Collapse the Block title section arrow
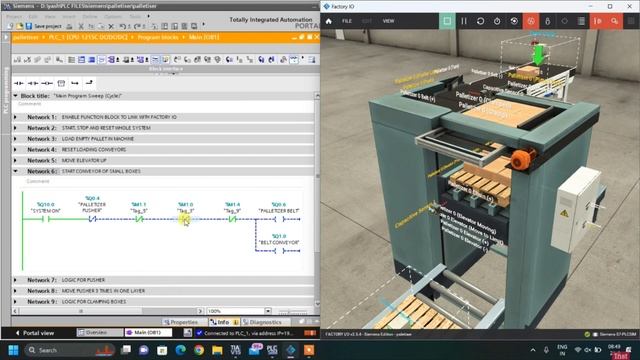Viewport: 640px width, 360px height. point(16,96)
